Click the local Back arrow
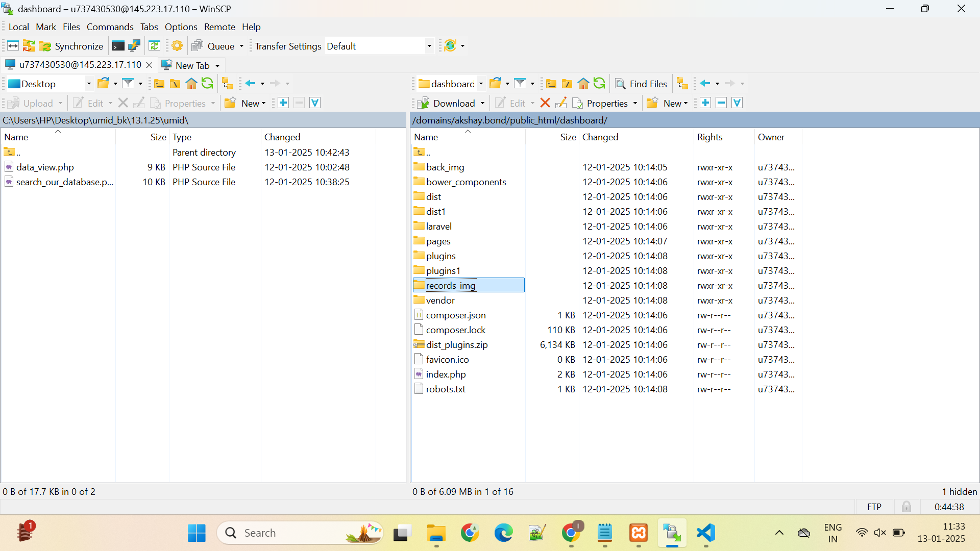The image size is (980, 551). pos(250,83)
